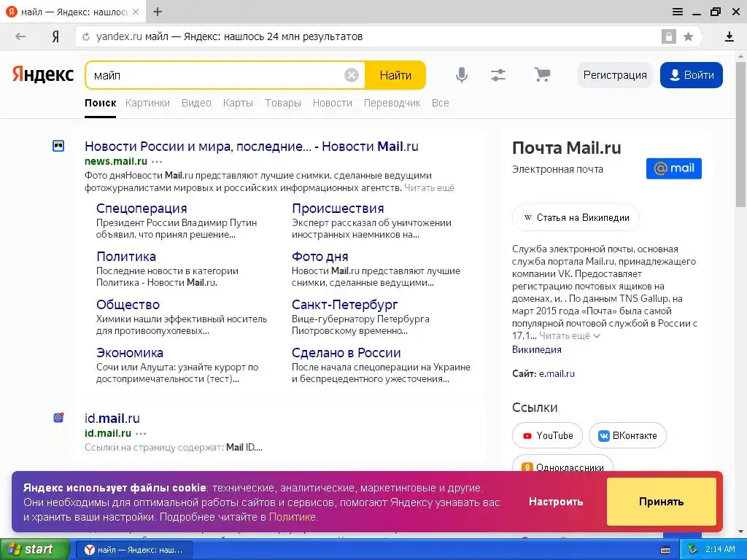This screenshot has width=747, height=560.
Task: Switch to the Видео tab
Action: (x=196, y=103)
